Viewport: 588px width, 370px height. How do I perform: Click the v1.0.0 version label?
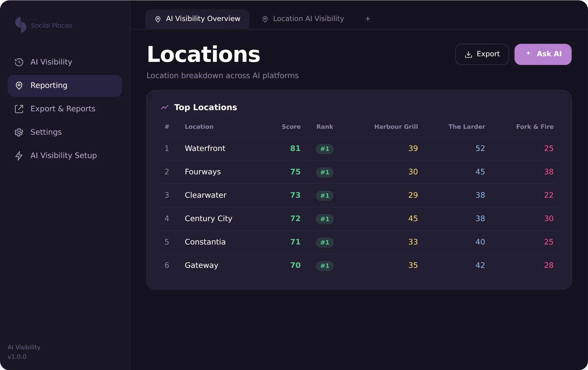[17, 357]
